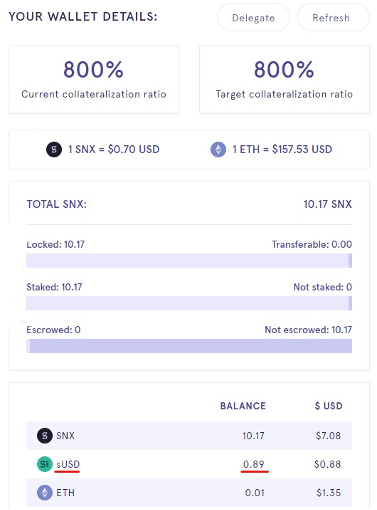This screenshot has height=510, width=377.
Task: Click the SNX logo in price panel
Action: point(54,149)
